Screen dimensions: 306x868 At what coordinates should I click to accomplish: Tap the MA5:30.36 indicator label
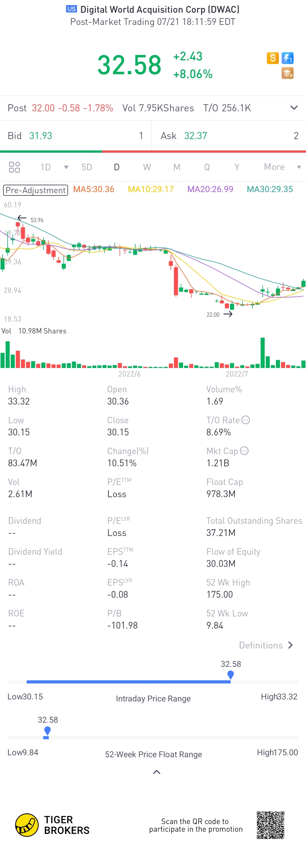[x=94, y=189]
